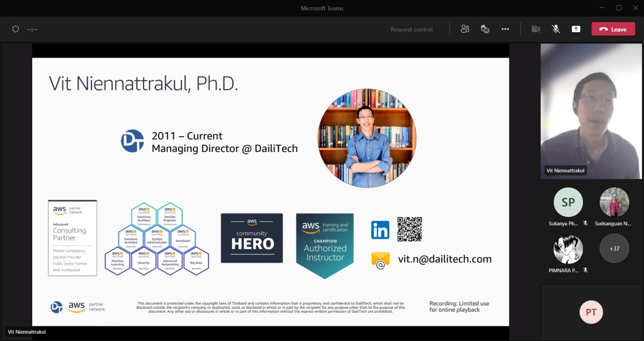Click the email envelope icon on slide
The width and height of the screenshot is (644, 341).
tap(380, 260)
